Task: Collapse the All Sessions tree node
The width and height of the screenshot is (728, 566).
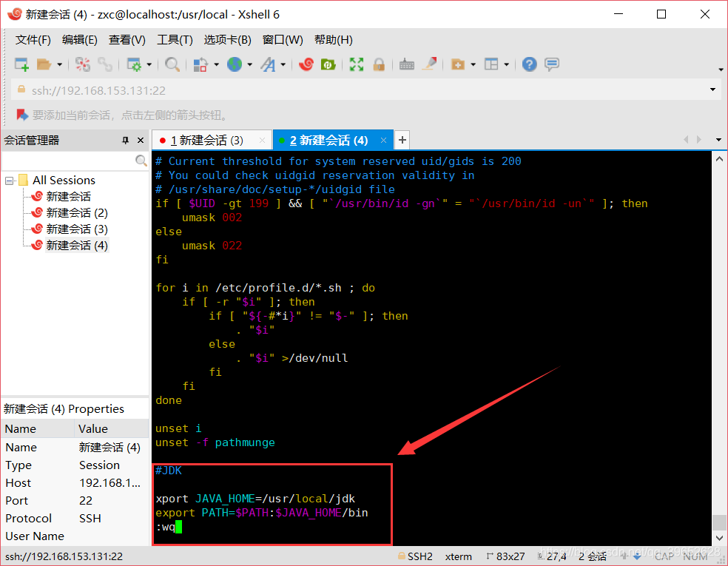Action: 9,181
